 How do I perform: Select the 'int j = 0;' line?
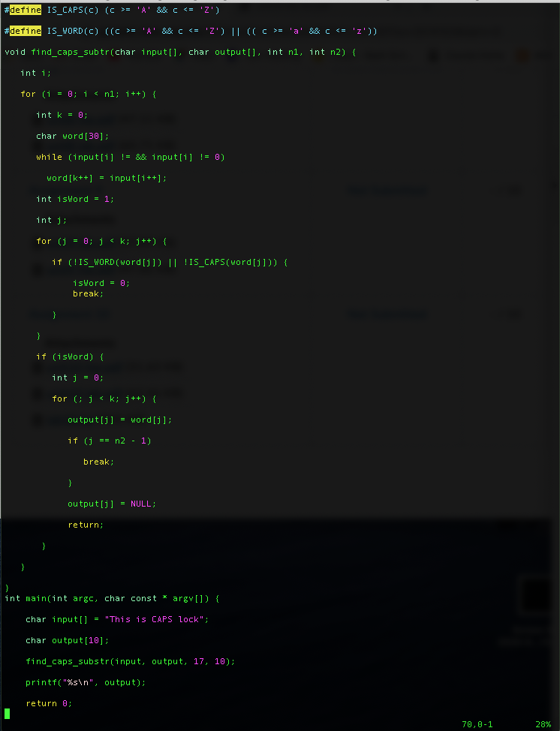pyautogui.click(x=78, y=378)
